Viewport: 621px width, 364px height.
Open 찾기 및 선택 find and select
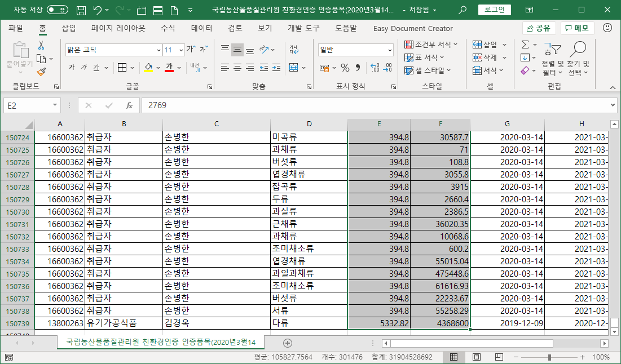click(x=578, y=59)
